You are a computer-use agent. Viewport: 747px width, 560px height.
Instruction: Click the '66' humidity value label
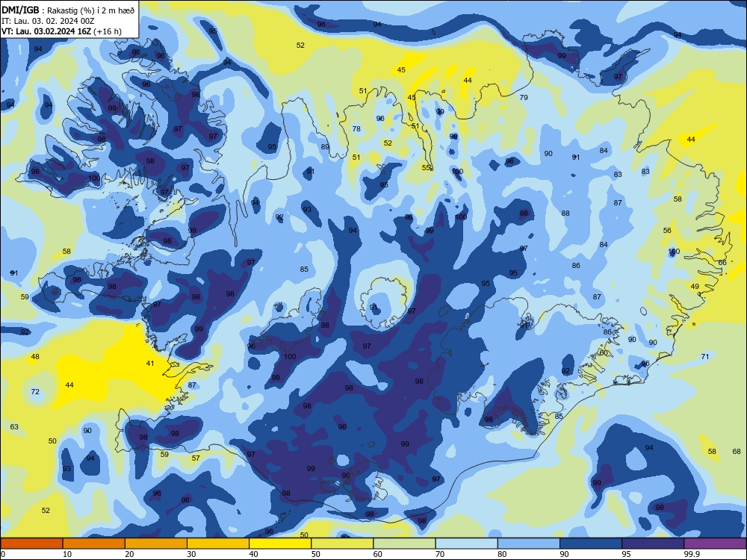[x=722, y=262]
